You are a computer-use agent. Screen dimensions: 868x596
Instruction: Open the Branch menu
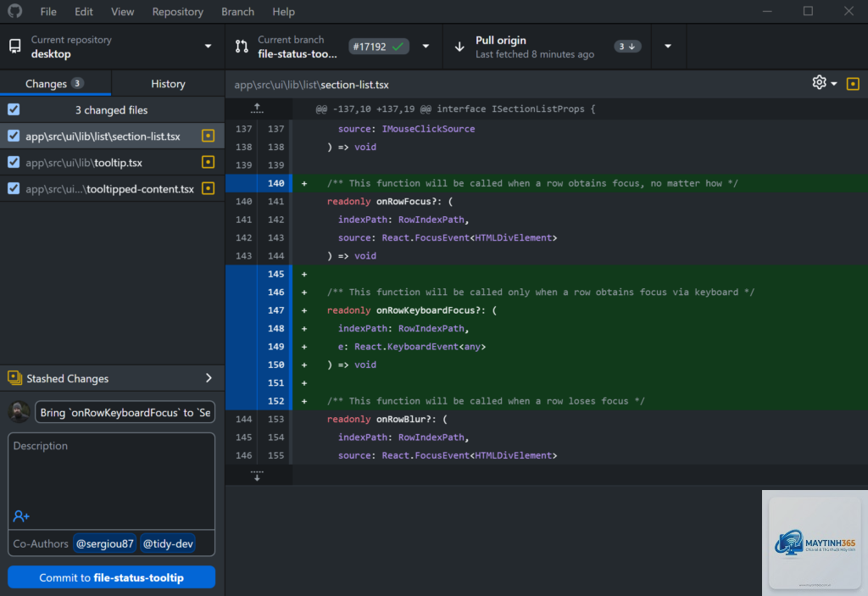click(x=237, y=12)
